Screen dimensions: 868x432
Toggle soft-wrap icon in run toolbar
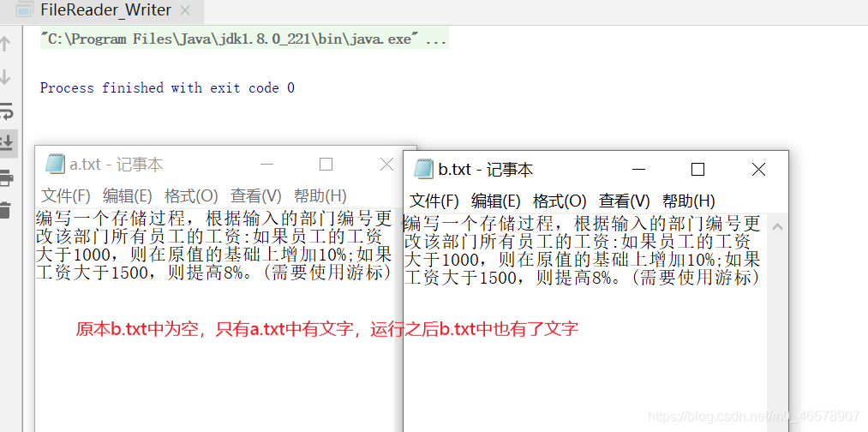click(6, 111)
